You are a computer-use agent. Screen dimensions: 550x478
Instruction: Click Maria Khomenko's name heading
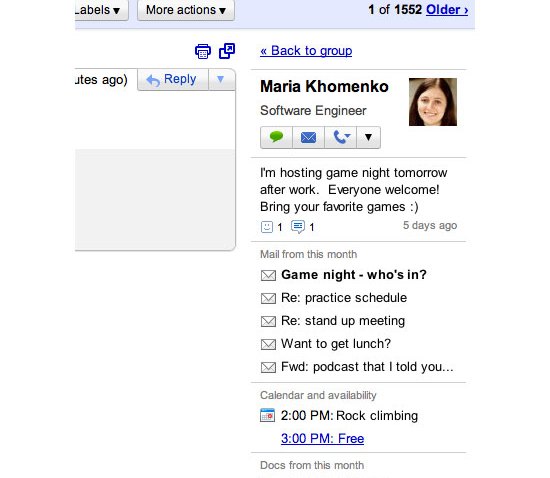(324, 87)
